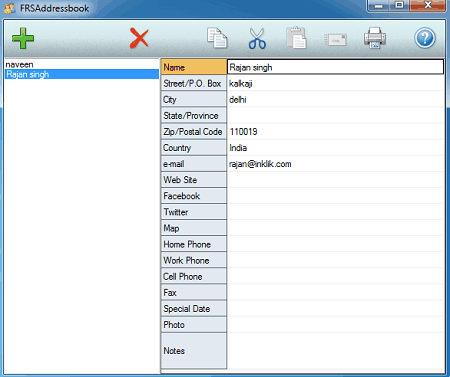The image size is (450, 377).
Task: Maximize the FRSAddressbook window
Action: 399,5
